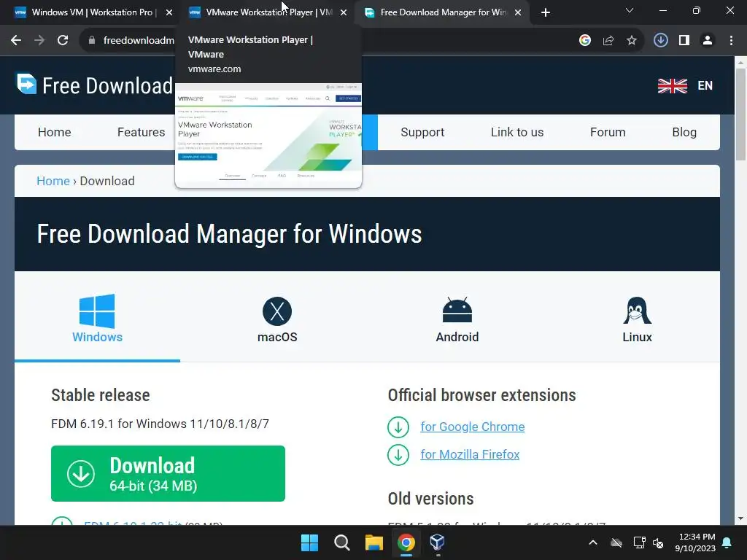The width and height of the screenshot is (747, 560).
Task: Click the scrollbar down arrow
Action: 740,518
